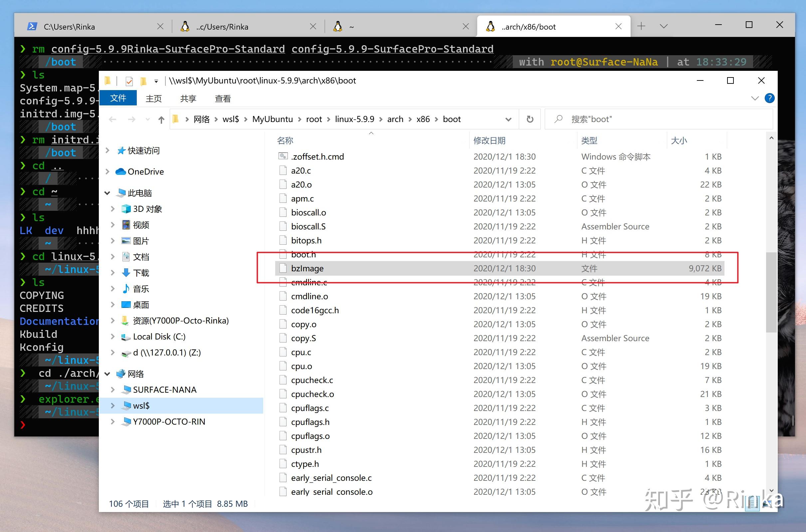Open address bar history dropdown
Screen dimensions: 806x532
point(508,119)
